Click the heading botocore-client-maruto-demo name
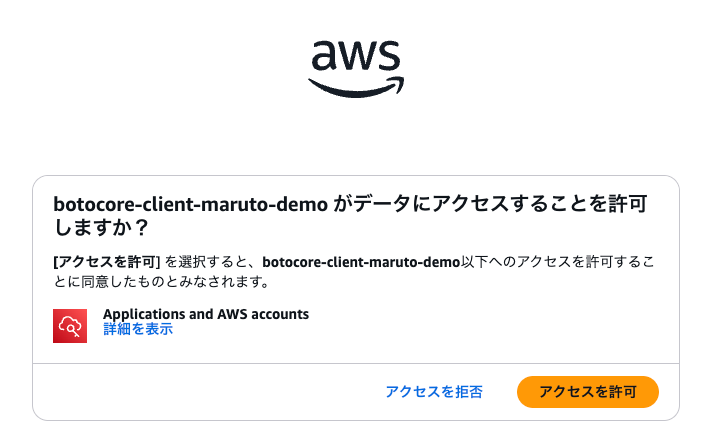 click(x=190, y=204)
